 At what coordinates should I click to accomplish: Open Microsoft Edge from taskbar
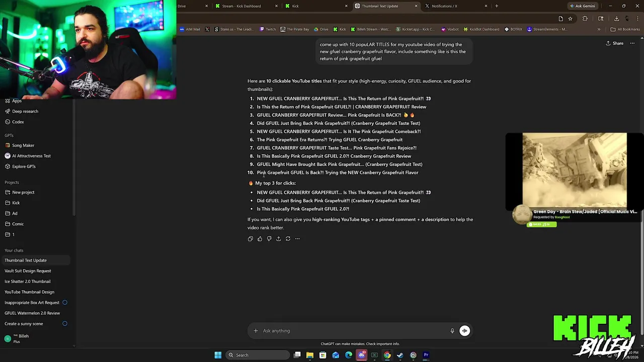pyautogui.click(x=349, y=355)
